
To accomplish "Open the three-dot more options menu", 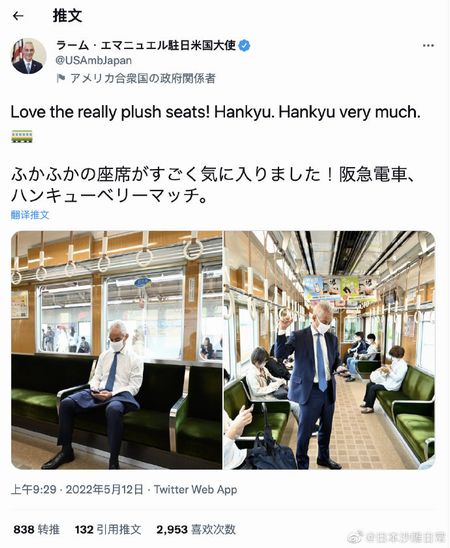I will (x=428, y=45).
